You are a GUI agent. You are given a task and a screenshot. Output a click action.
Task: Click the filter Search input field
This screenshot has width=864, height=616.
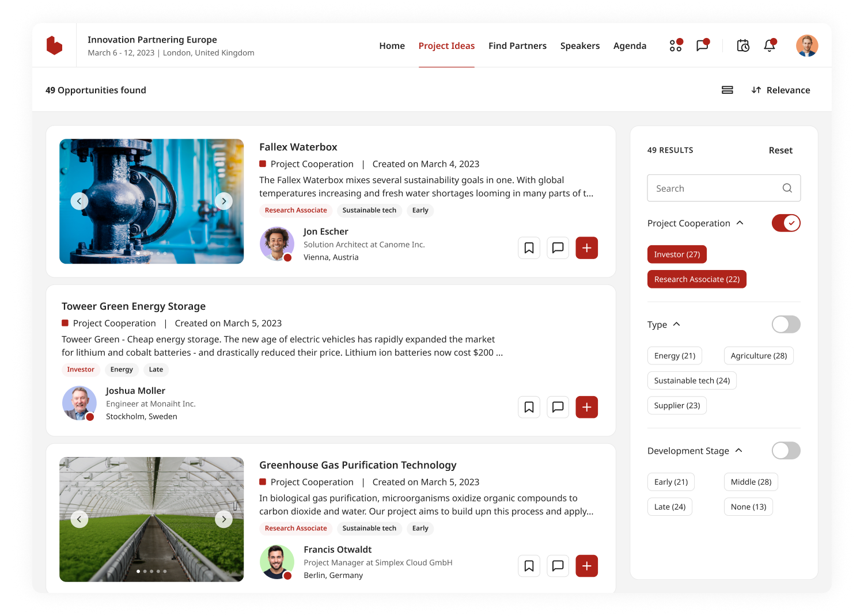(724, 188)
